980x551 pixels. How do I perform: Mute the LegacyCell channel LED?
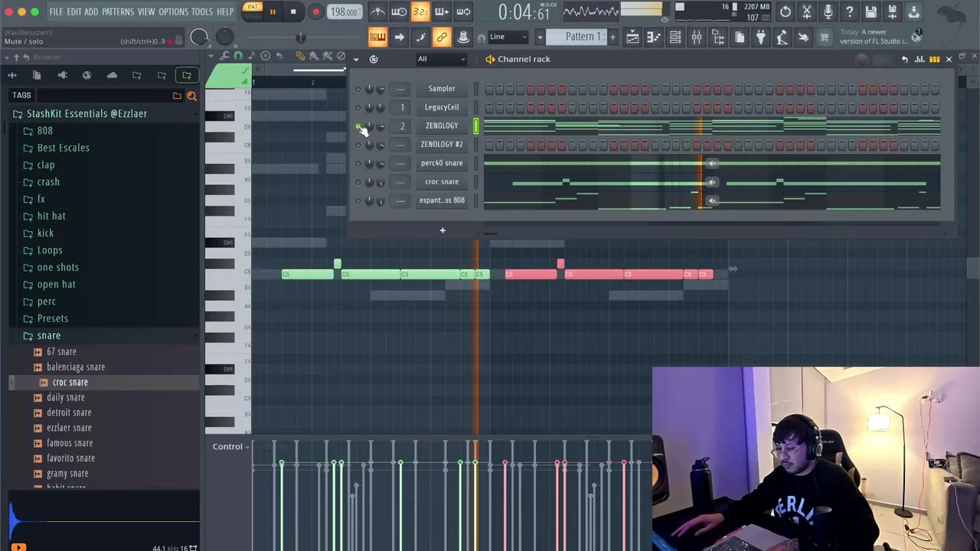click(358, 107)
